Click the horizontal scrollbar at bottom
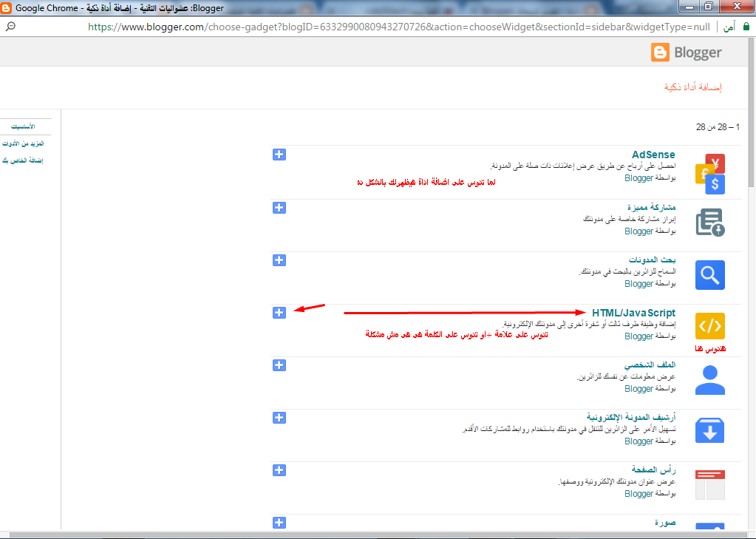Image resolution: width=756 pixels, height=539 pixels. (x=377, y=535)
